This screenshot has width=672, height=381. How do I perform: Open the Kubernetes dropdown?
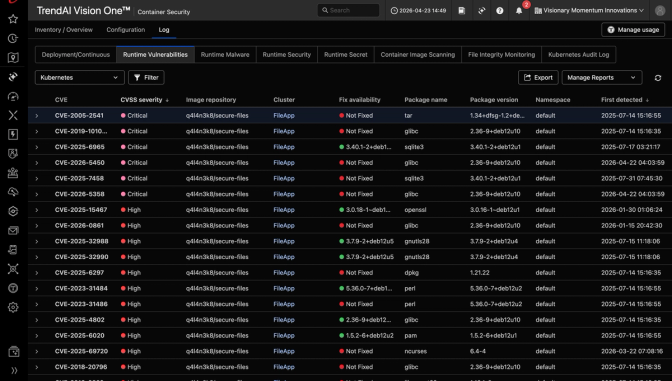point(80,78)
